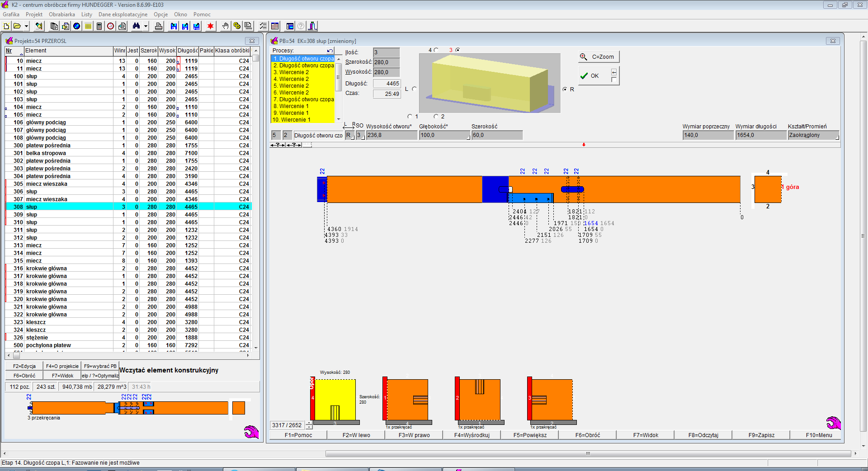Click the hand tool icon
The width and height of the screenshot is (868, 471).
click(x=225, y=26)
